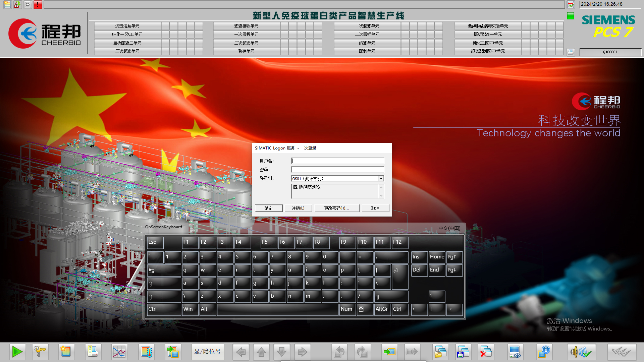This screenshot has height=362, width=644.
Task: Click 更改密码 button
Action: click(337, 208)
